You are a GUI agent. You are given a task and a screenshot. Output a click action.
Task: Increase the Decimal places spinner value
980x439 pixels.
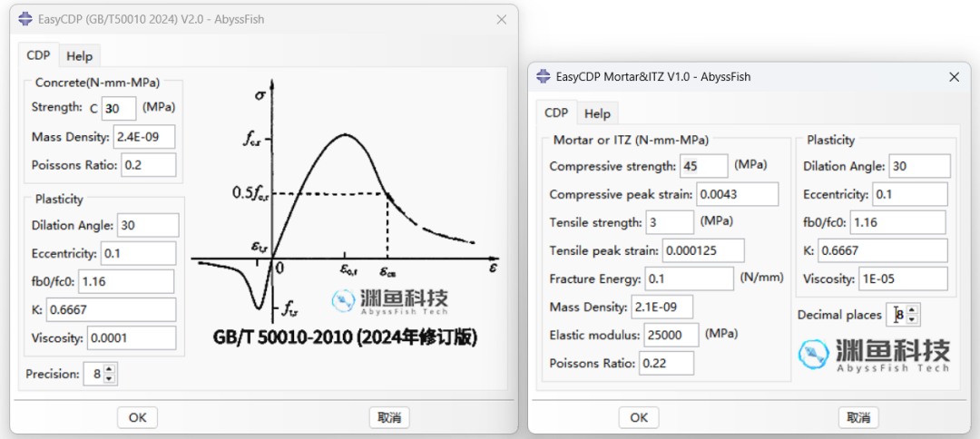[912, 310]
